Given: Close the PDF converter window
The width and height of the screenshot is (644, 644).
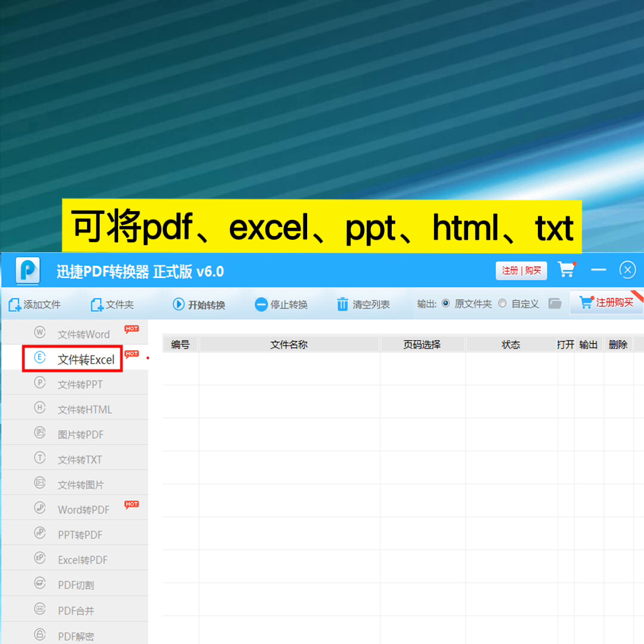Looking at the screenshot, I should 627,270.
